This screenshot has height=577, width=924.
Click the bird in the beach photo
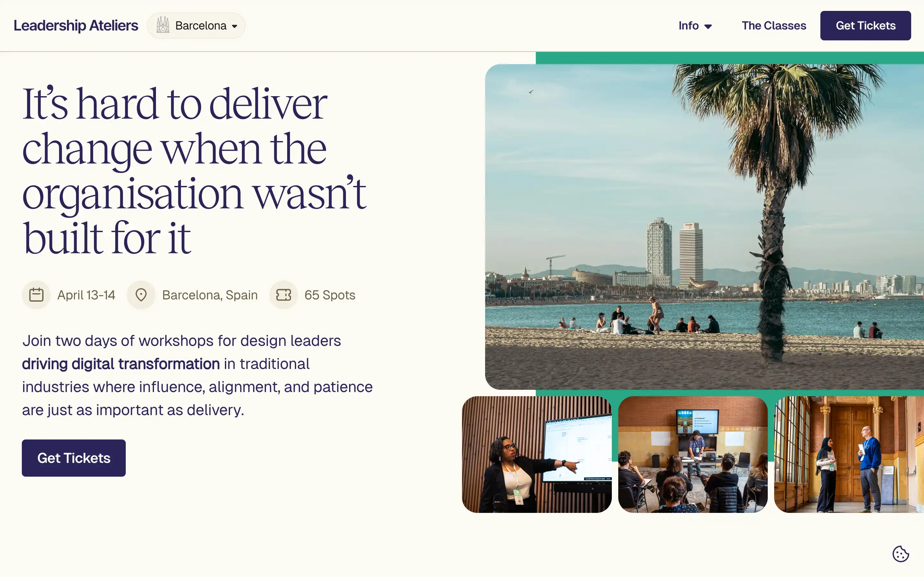(531, 91)
